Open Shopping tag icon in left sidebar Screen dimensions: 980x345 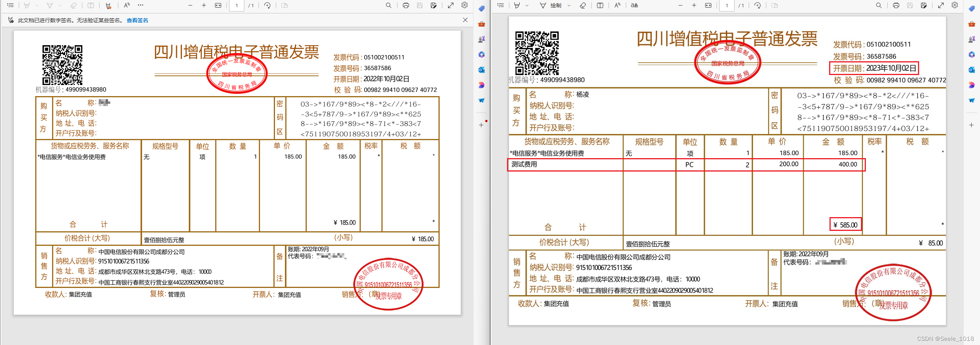481,8
